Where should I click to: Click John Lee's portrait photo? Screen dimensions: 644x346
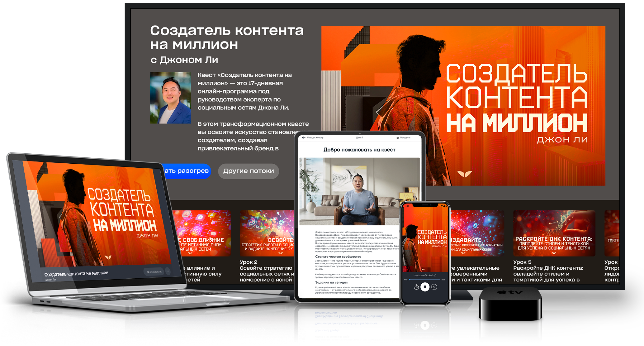click(x=170, y=98)
